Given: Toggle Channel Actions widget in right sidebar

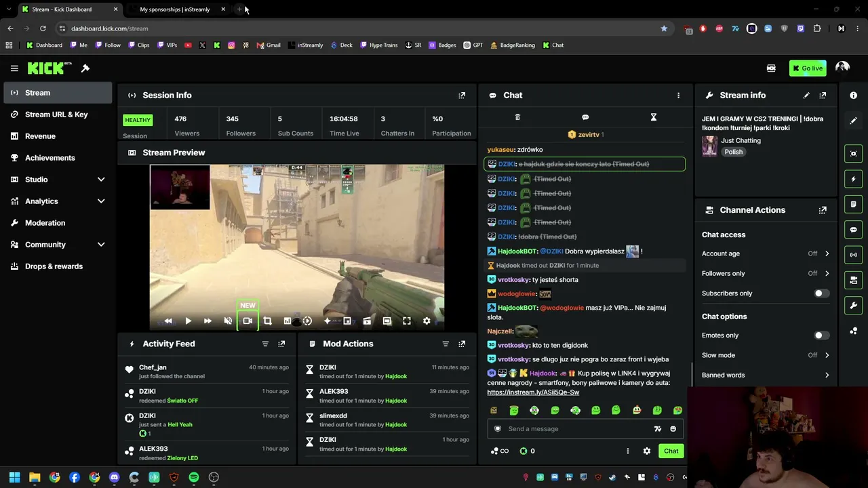Looking at the screenshot, I should [853, 280].
